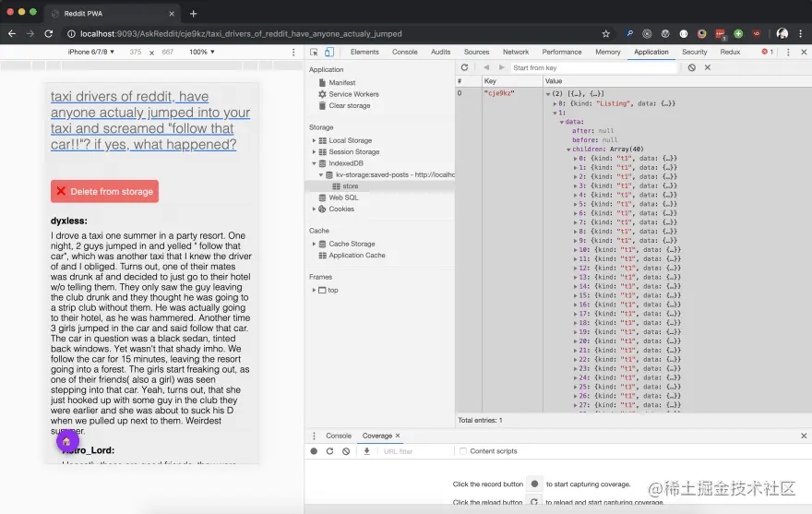Select the Coverage drawer tab
Screen dimensions: 812x514
(x=377, y=436)
